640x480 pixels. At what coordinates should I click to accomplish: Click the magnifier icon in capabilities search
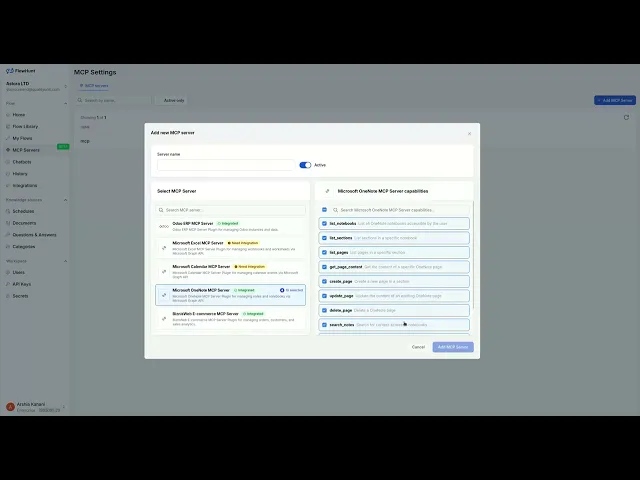pos(336,210)
